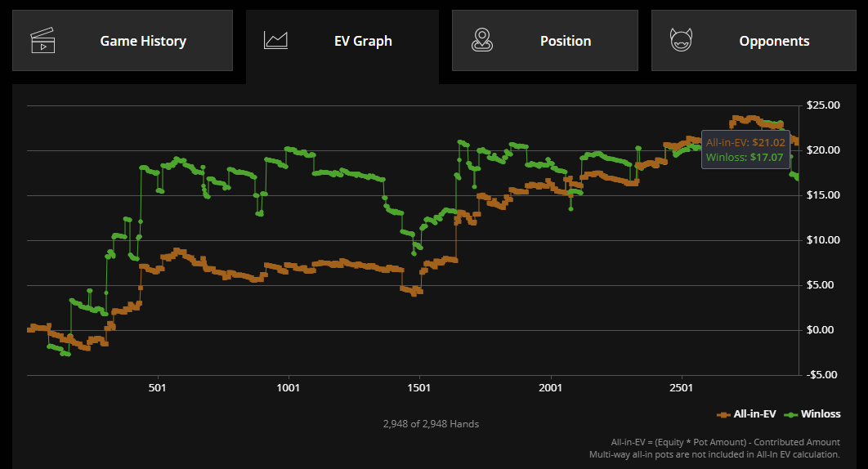Viewport: 868px width, 469px height.
Task: Click the 1501 x-axis label
Action: pos(419,388)
